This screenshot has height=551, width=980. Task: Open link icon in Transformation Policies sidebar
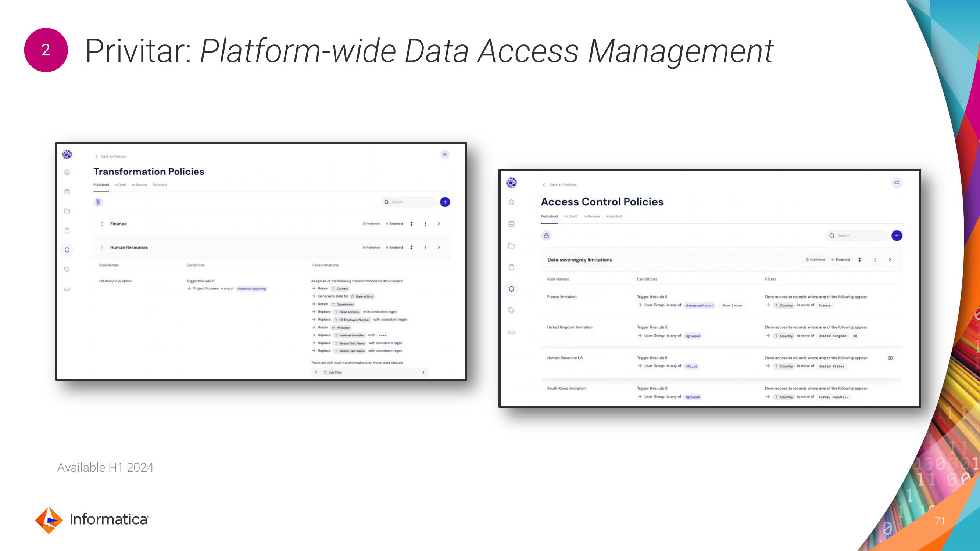tap(67, 289)
